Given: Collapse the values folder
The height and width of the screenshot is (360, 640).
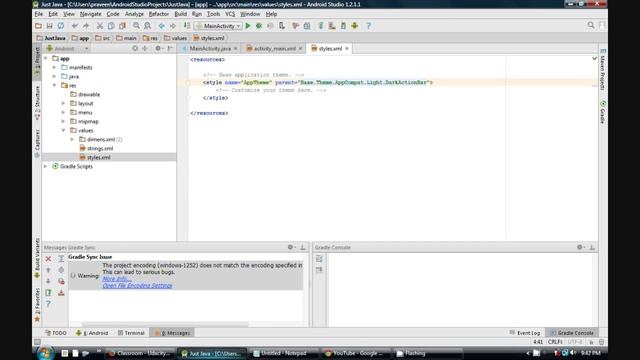Looking at the screenshot, I should tap(64, 131).
